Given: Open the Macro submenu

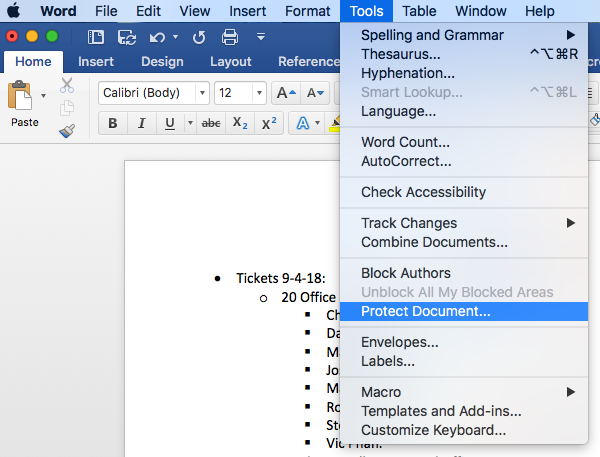Looking at the screenshot, I should tap(464, 392).
